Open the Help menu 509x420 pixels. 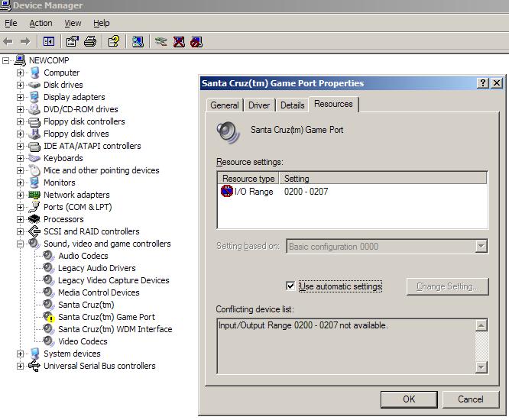click(102, 23)
